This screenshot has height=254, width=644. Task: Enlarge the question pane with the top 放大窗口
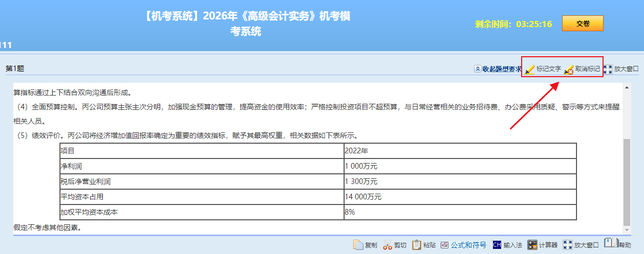click(621, 69)
